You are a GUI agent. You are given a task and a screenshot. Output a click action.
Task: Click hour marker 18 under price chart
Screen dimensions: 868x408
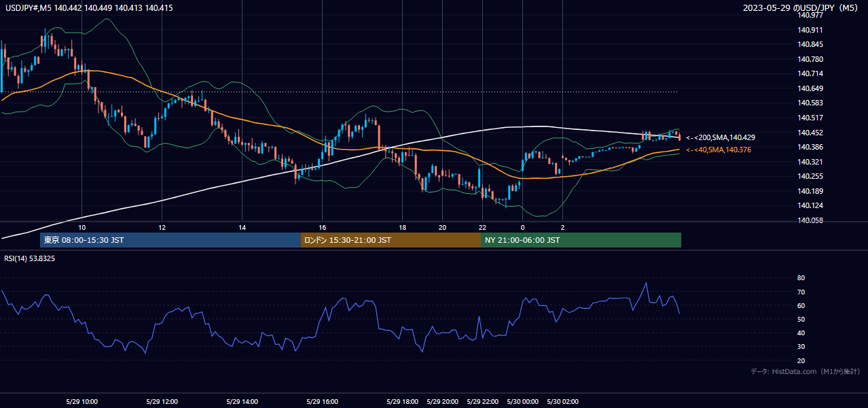[403, 228]
